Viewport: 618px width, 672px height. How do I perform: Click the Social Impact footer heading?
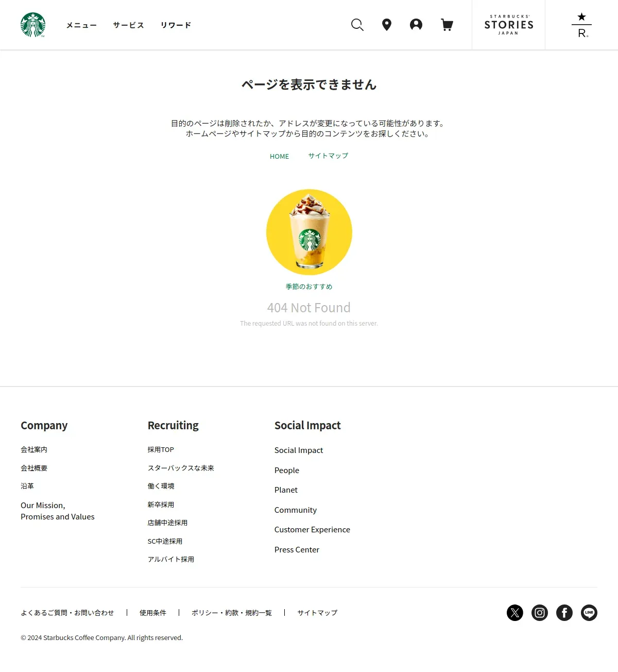(x=307, y=425)
